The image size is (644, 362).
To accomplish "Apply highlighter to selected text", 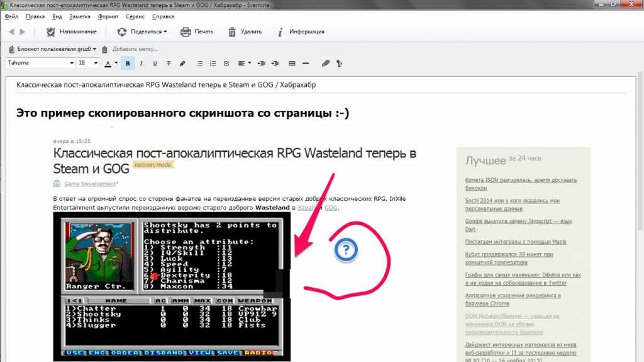I will [183, 63].
